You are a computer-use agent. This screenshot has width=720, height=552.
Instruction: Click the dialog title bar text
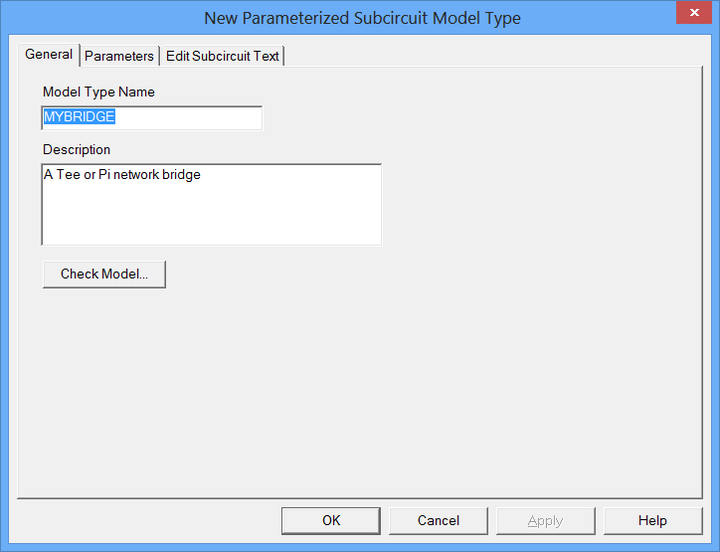362,18
